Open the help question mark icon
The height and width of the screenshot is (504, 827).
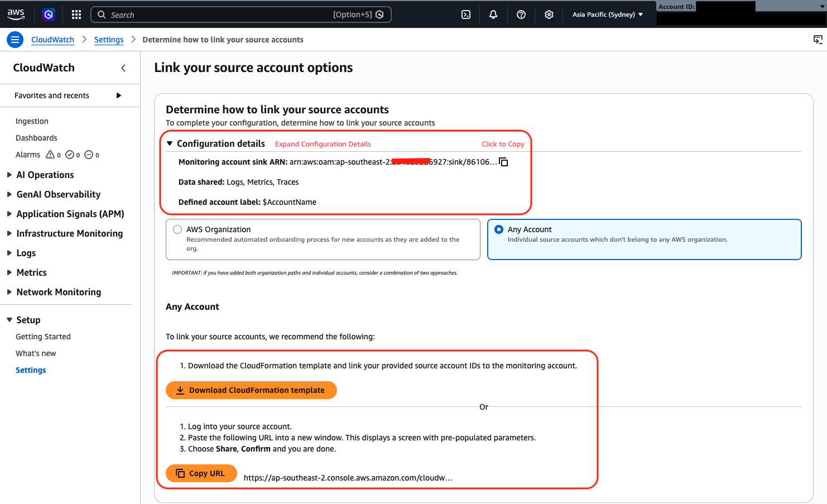pyautogui.click(x=521, y=15)
